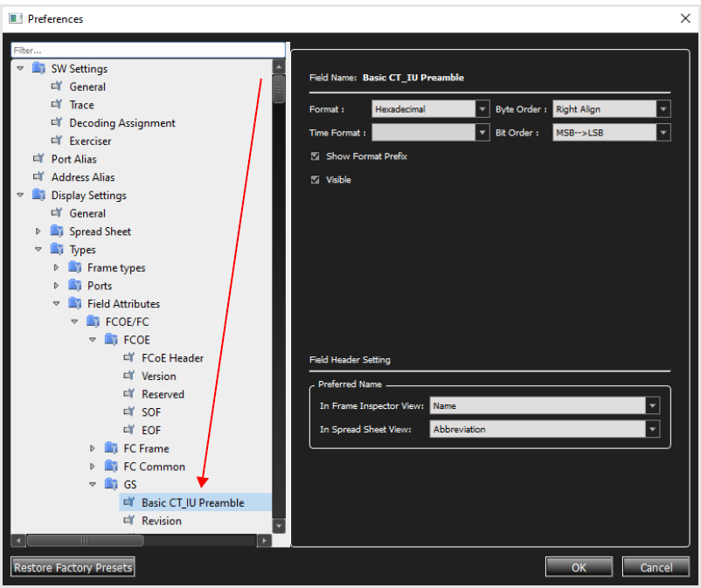Click the SOF item icon
The height and width of the screenshot is (588, 701).
(128, 412)
